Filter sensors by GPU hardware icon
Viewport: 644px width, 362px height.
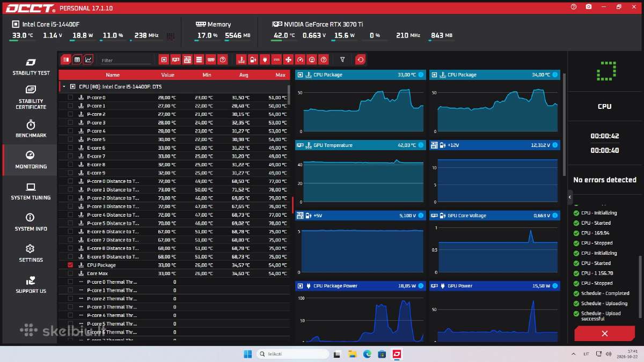[176, 60]
